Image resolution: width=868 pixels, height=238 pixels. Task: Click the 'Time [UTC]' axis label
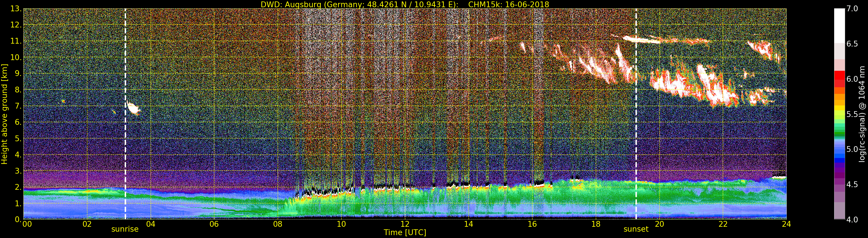coord(405,232)
